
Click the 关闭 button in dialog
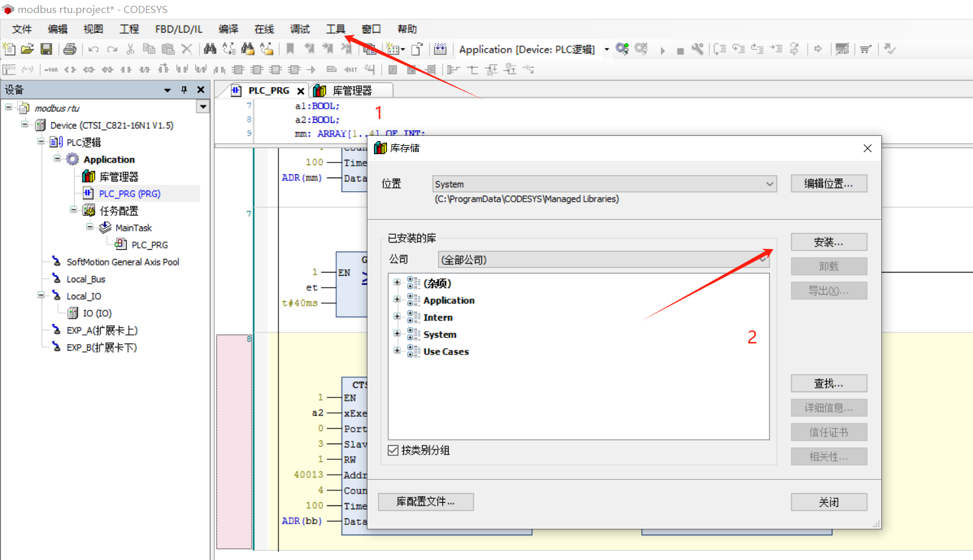[x=829, y=502]
